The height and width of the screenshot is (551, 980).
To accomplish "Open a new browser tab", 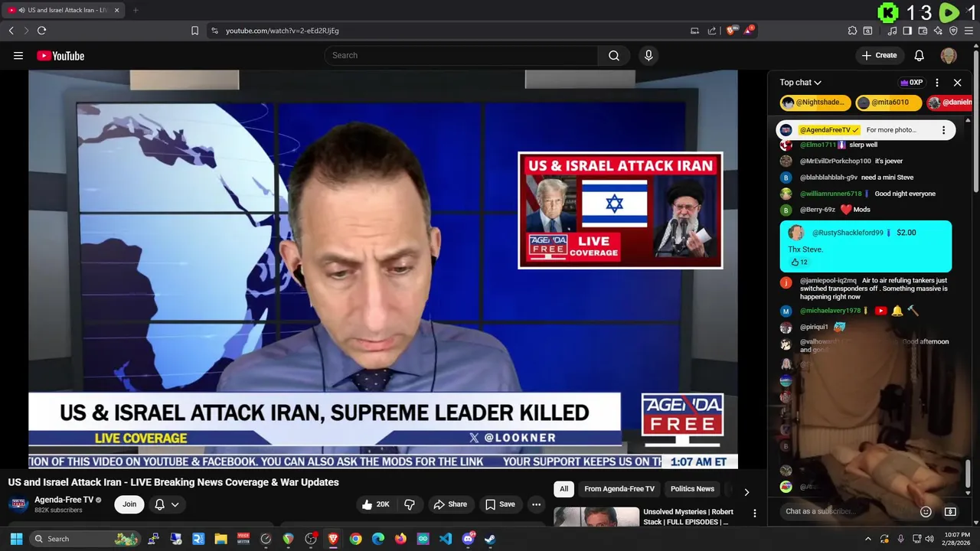I will pyautogui.click(x=136, y=10).
